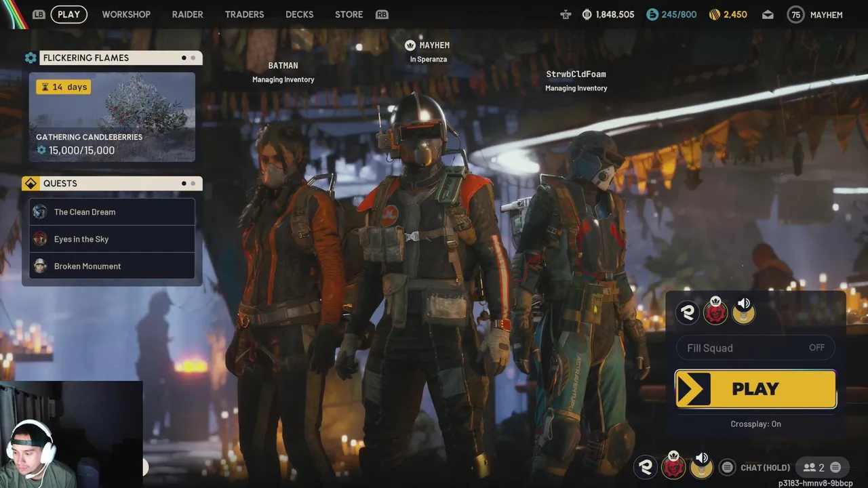
Task: Open the friends icon showing 2
Action: click(x=809, y=468)
